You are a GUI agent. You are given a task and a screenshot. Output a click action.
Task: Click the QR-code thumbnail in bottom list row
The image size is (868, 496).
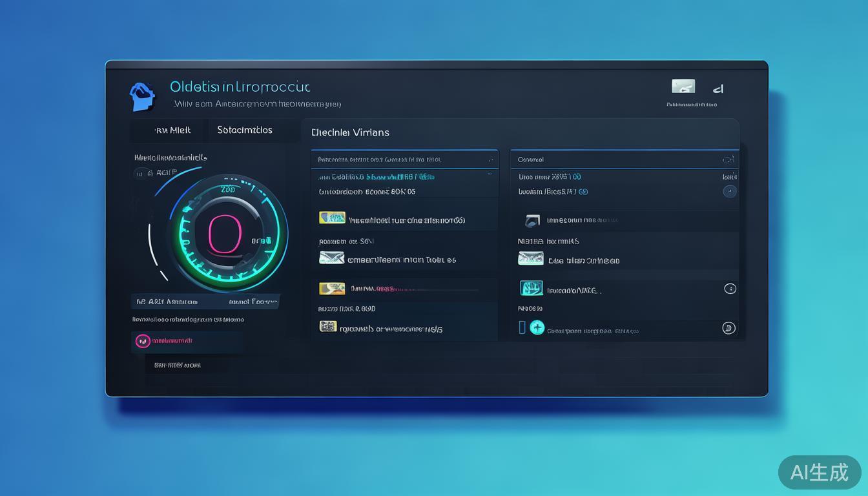click(328, 327)
